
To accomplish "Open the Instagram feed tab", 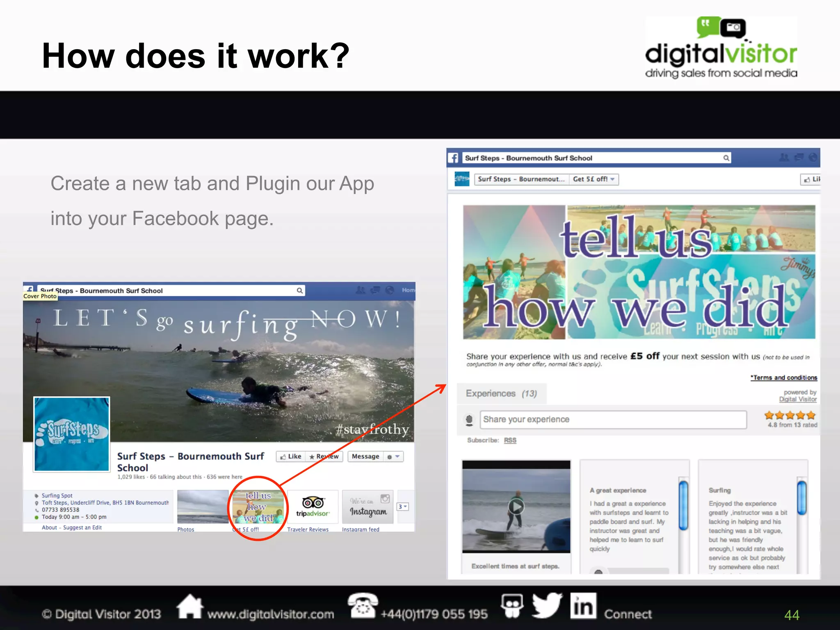I will [368, 507].
